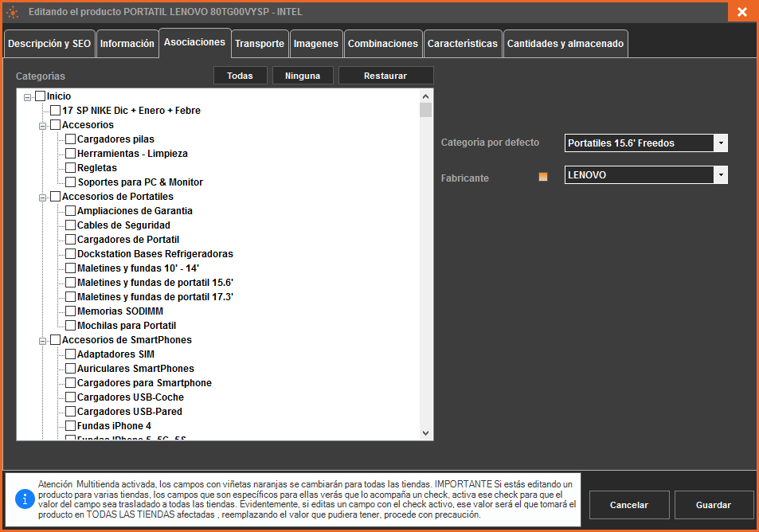Click the category list scrollbar down arrow
This screenshot has width=759, height=532.
point(425,432)
